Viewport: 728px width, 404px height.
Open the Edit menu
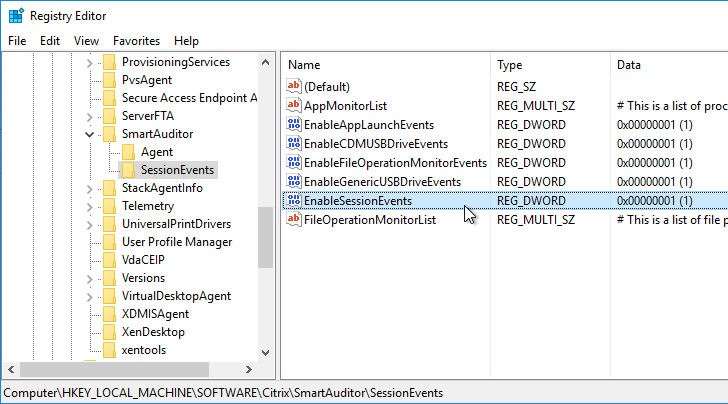(50, 41)
